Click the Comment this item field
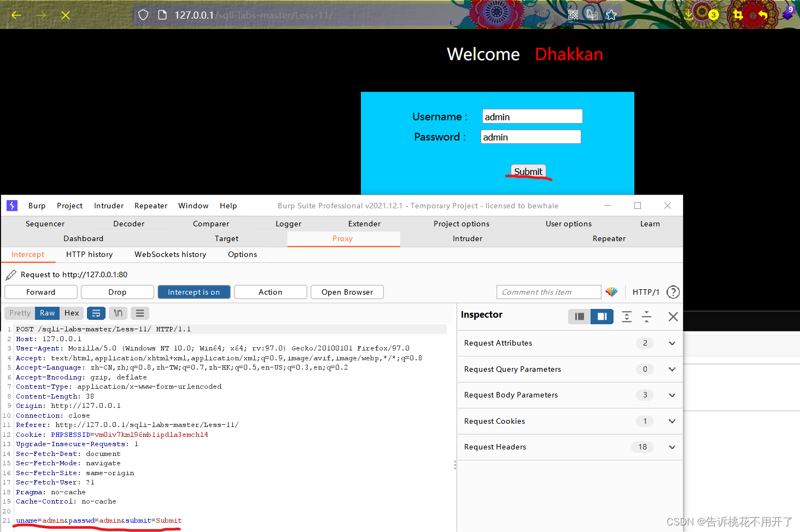The height and width of the screenshot is (532, 800). pos(549,292)
